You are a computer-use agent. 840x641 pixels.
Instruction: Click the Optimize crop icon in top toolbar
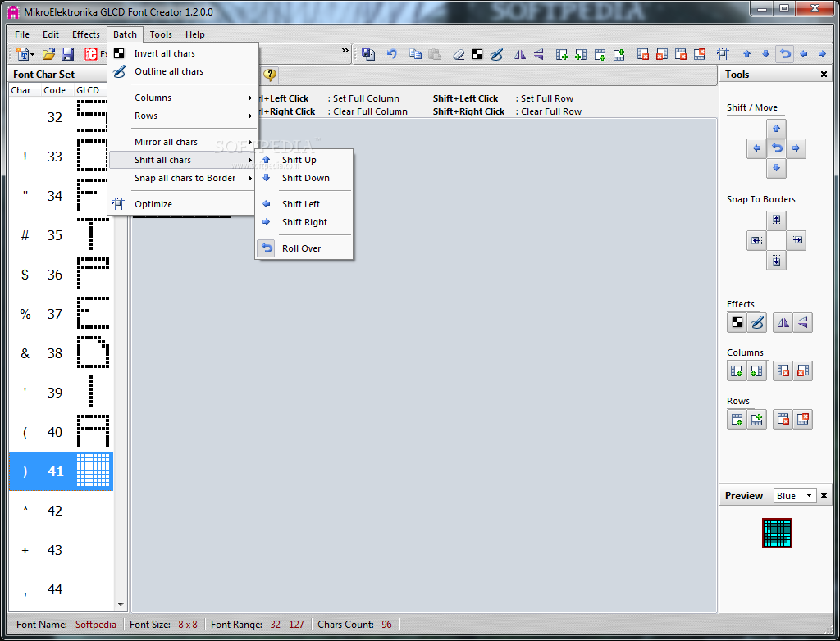[x=723, y=53]
